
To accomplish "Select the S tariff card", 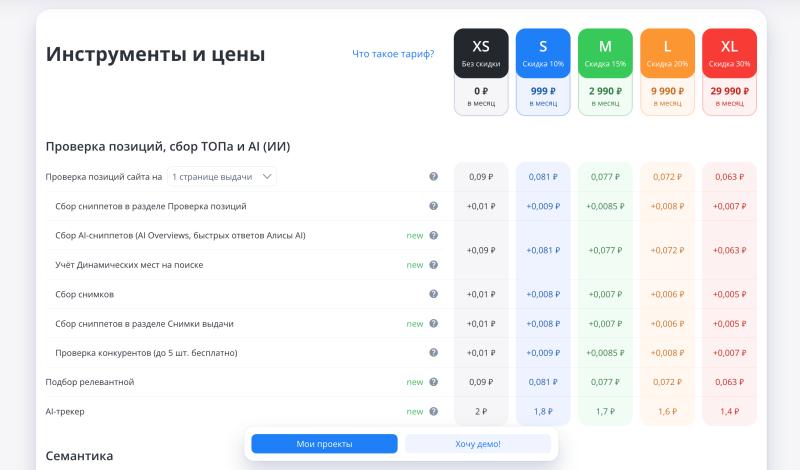I will (x=543, y=54).
